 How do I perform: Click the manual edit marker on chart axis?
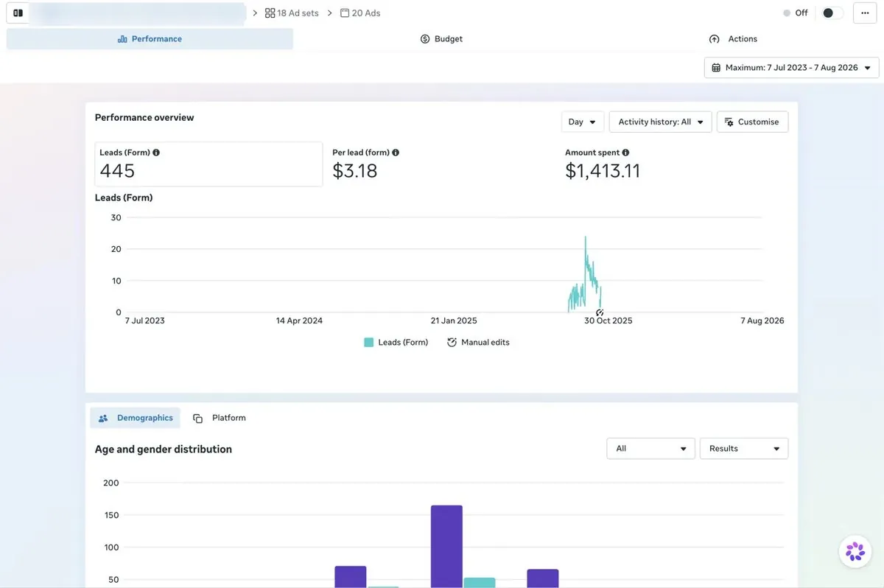pyautogui.click(x=600, y=312)
